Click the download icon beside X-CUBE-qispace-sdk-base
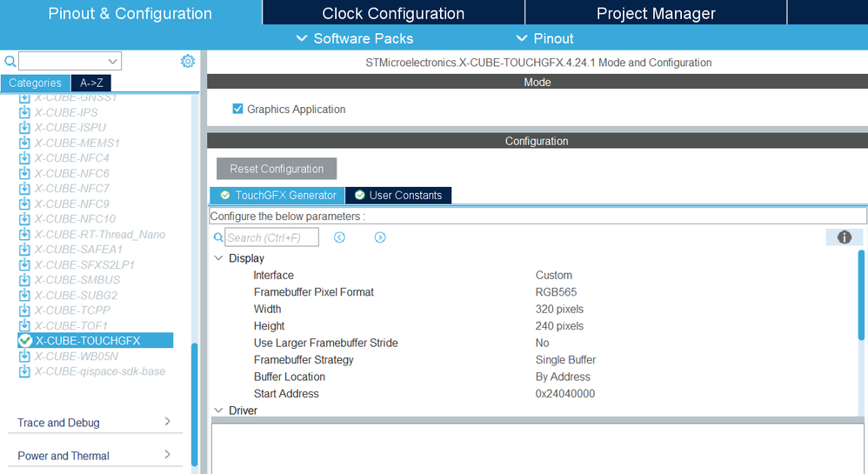868x474 pixels. (24, 371)
